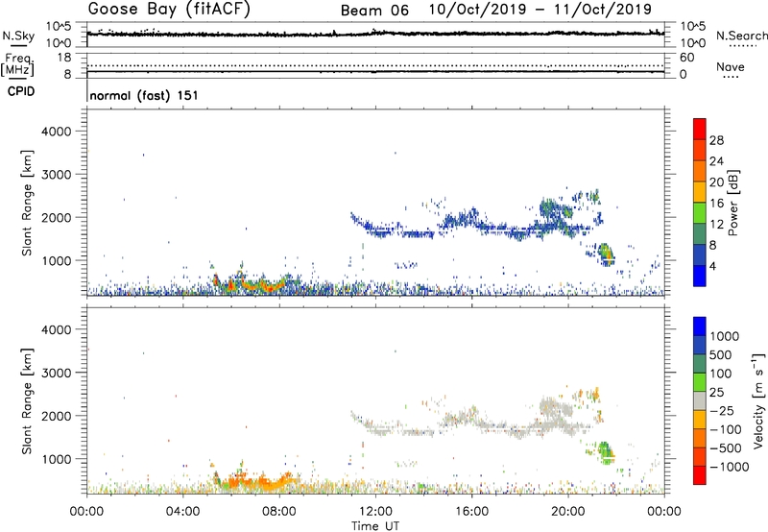Click the 04:00 time tick label
The height and width of the screenshot is (532, 768).
pyautogui.click(x=182, y=512)
